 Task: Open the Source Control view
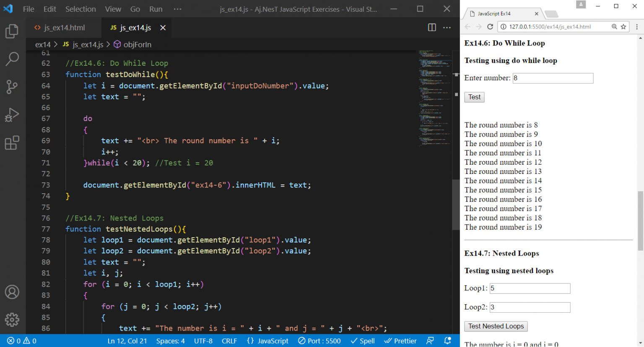tap(12, 87)
